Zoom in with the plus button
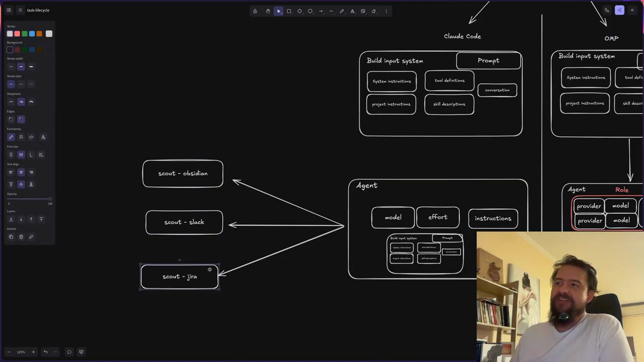The width and height of the screenshot is (644, 362). point(33,352)
